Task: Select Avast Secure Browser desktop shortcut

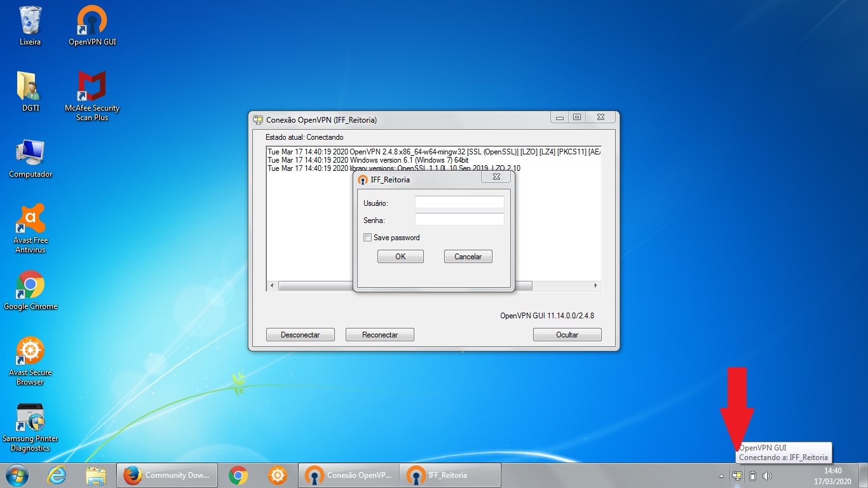Action: click(x=30, y=361)
